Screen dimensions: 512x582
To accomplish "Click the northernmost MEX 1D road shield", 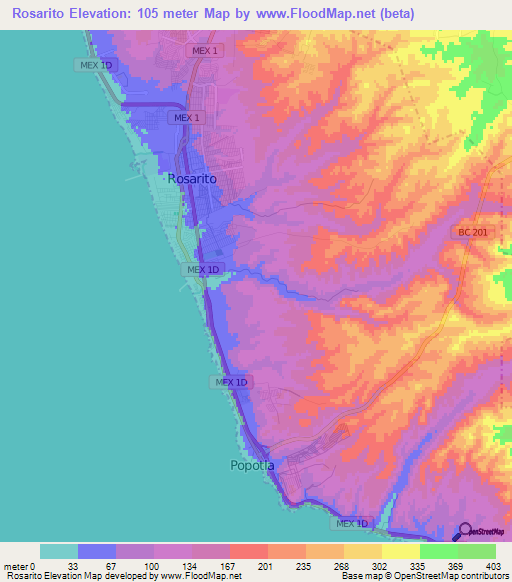I will tap(96, 65).
